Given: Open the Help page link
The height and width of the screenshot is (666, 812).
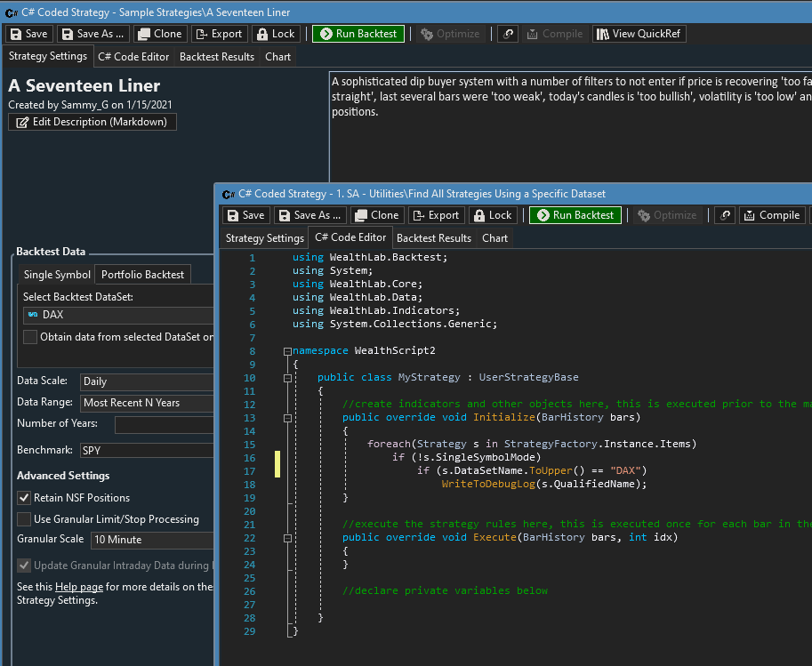Looking at the screenshot, I should (x=79, y=587).
